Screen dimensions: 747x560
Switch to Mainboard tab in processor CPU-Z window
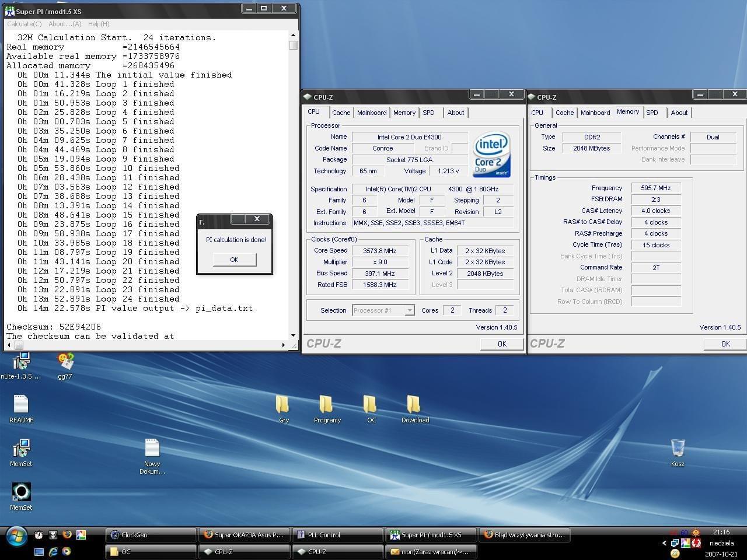point(372,113)
